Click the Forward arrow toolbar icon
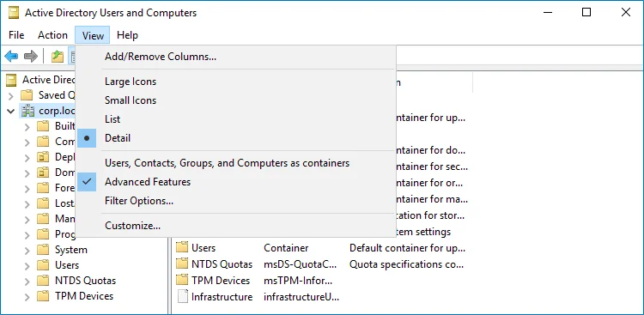The height and width of the screenshot is (315, 644). point(31,56)
